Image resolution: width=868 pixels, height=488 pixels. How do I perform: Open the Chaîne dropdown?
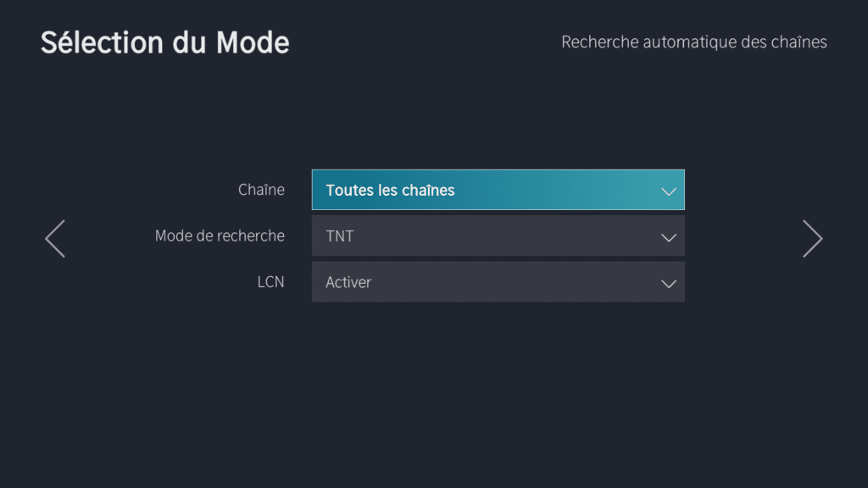[x=498, y=191]
